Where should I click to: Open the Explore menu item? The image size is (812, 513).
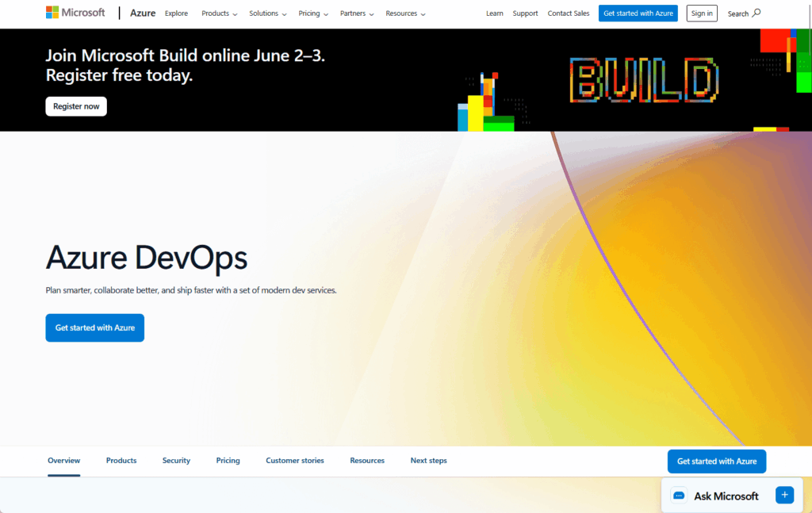[x=176, y=13]
